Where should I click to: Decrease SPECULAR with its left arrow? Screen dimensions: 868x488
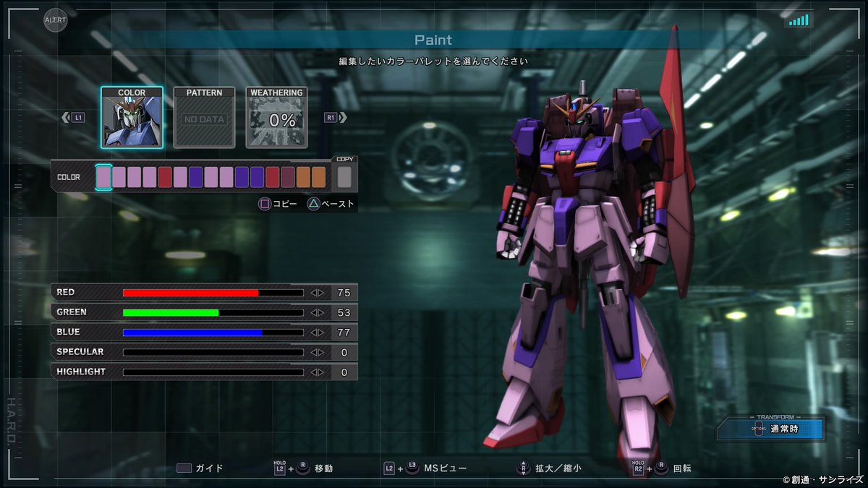[x=313, y=352]
